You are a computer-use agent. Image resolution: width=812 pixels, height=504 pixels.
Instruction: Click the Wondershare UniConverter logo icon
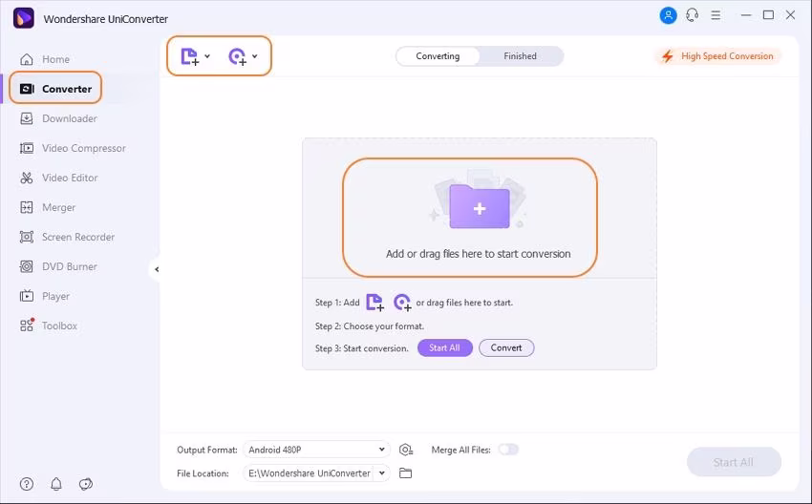point(23,18)
